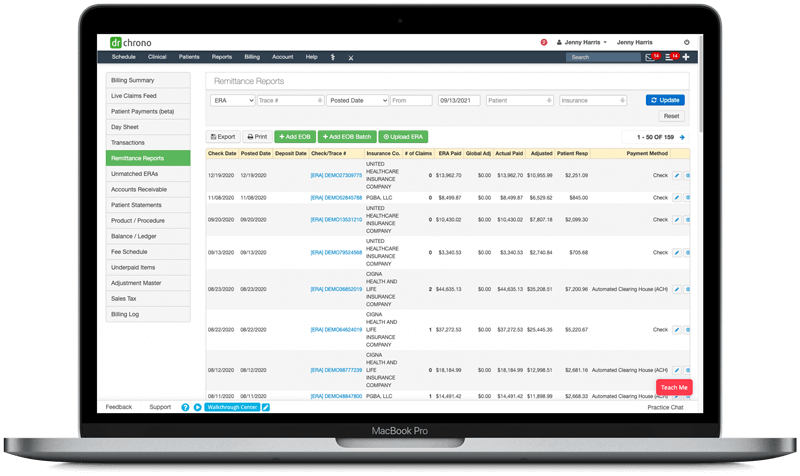
Task: Edit remittance row DEMO36852019 with pencil icon
Action: click(x=677, y=289)
